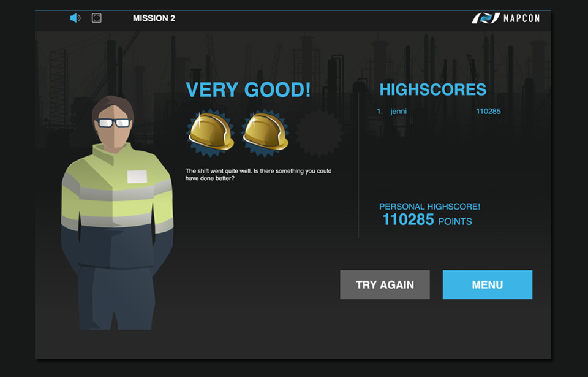Click the first gold helmet badge
The width and height of the screenshot is (588, 377).
coord(211,132)
